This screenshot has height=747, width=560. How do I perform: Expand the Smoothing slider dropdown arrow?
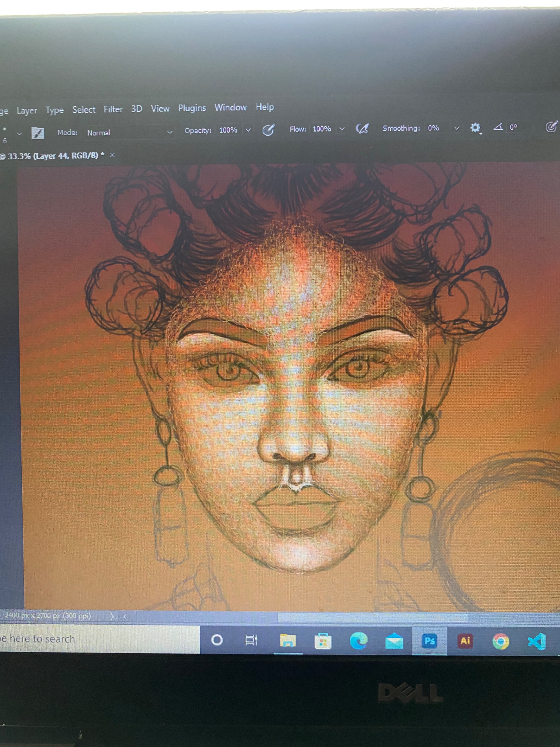click(456, 128)
